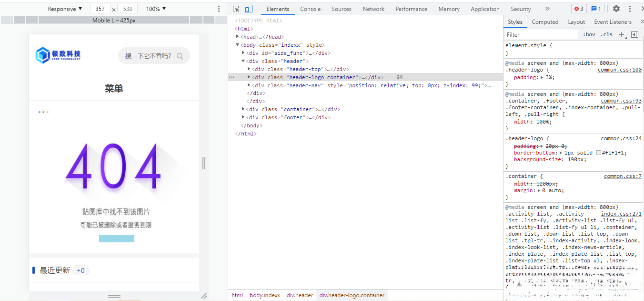Click the search magnifier icon on the webpage
Image resolution: width=644 pixels, height=301 pixels.
pos(180,56)
